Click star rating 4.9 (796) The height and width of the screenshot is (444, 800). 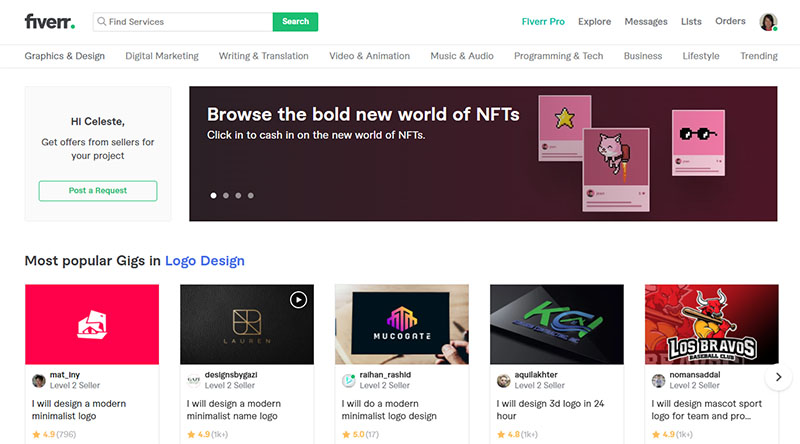[x=54, y=434]
